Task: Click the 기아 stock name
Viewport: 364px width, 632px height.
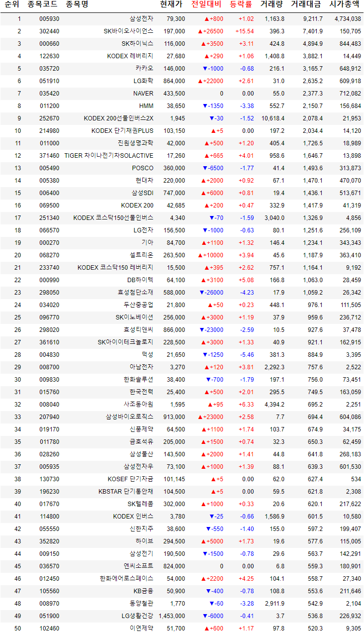Action: 148,243
